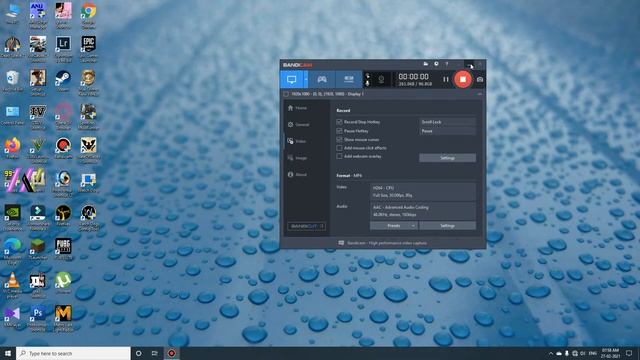
Task: Click the H264 video format info box
Action: (x=423, y=192)
